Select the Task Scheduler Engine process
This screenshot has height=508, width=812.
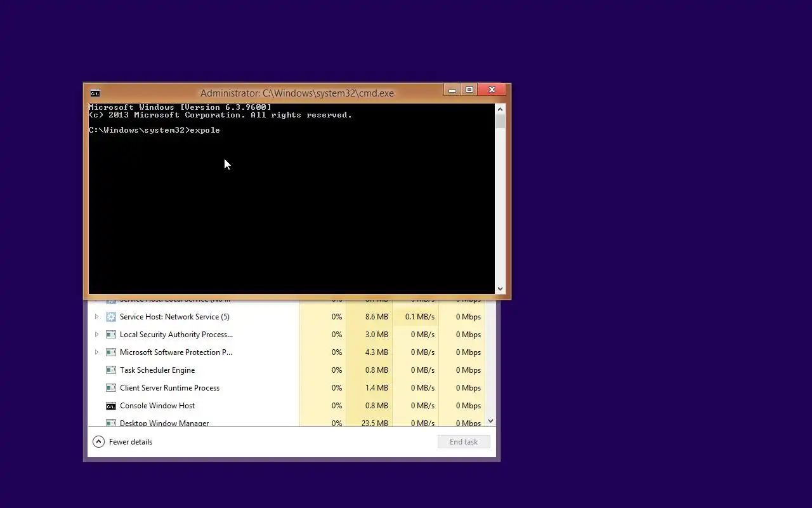pyautogui.click(x=286, y=370)
